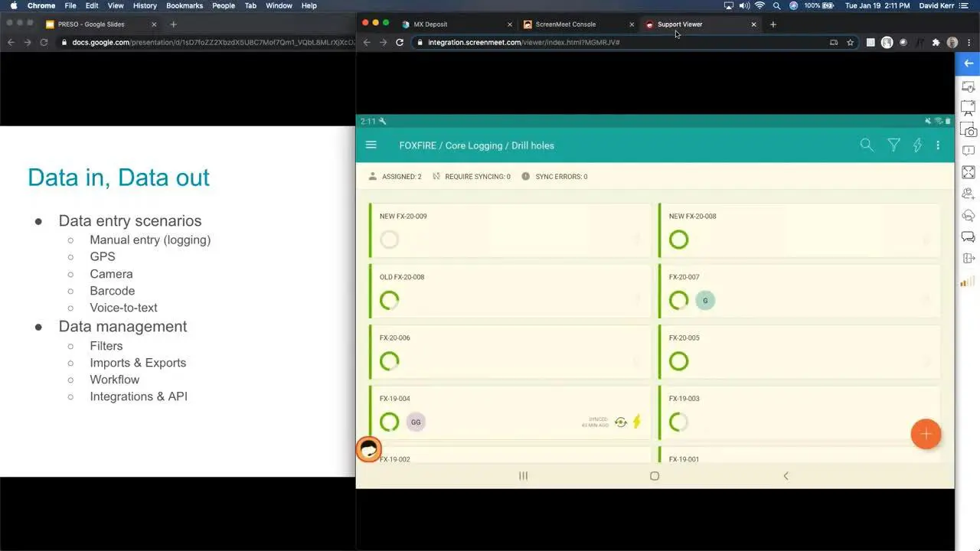Open the Siri icon in the menu bar
This screenshot has height=551, width=980.
point(793,5)
